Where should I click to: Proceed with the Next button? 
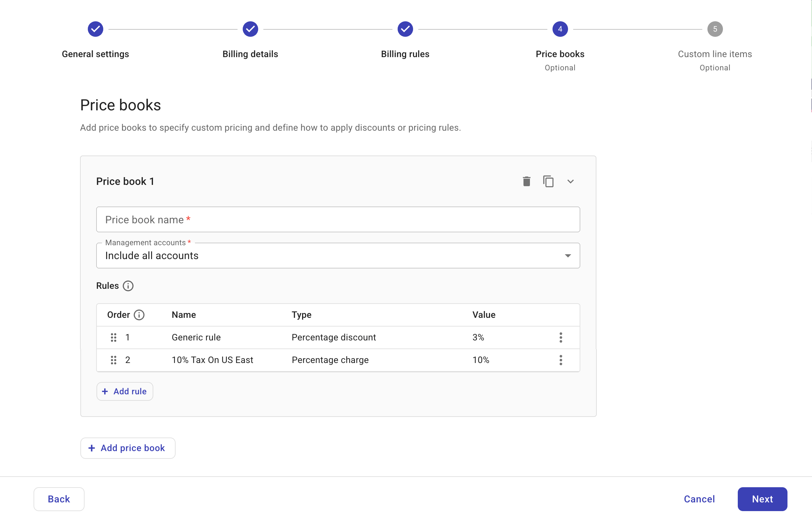762,499
